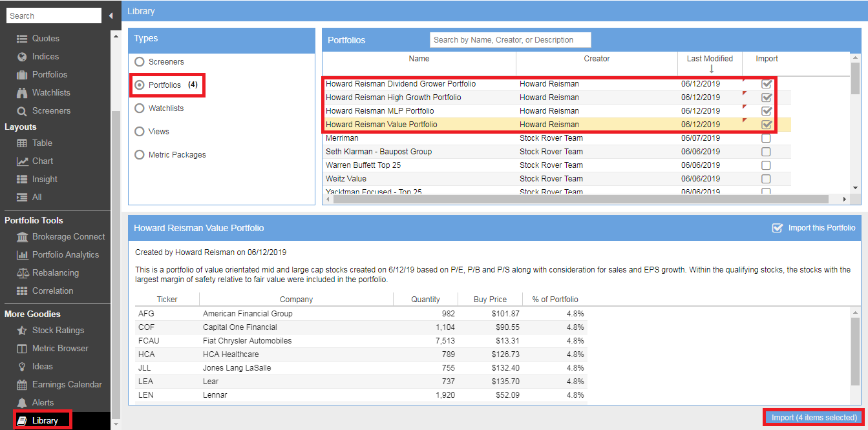Click the Portfolio Analytics bar chart icon
This screenshot has height=430, width=868.
22,255
